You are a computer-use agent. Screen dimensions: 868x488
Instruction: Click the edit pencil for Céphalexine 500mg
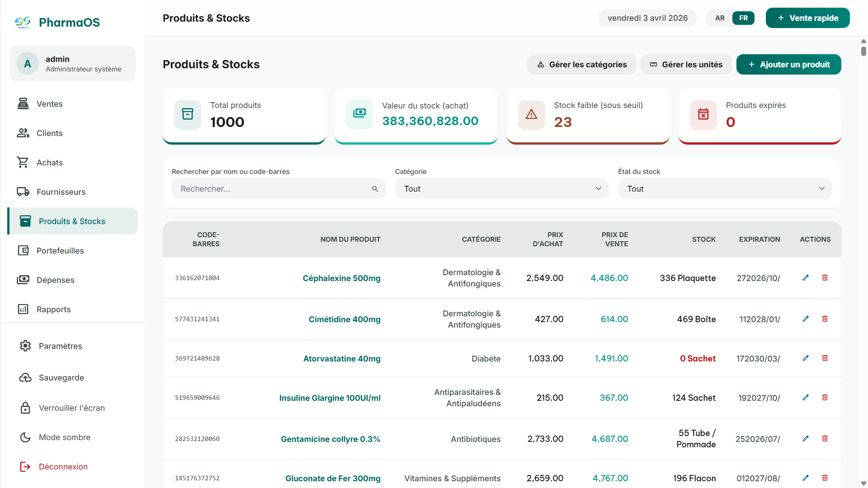click(x=806, y=278)
